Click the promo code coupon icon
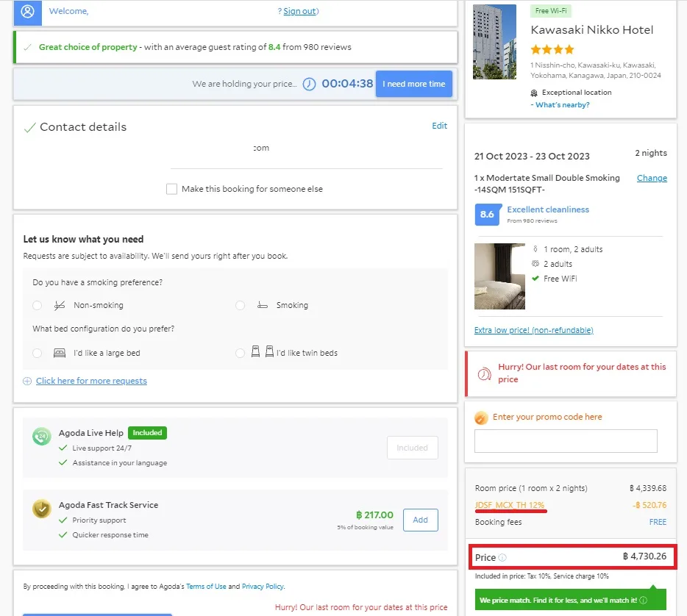Screen dimensions: 687x616 tap(480, 418)
